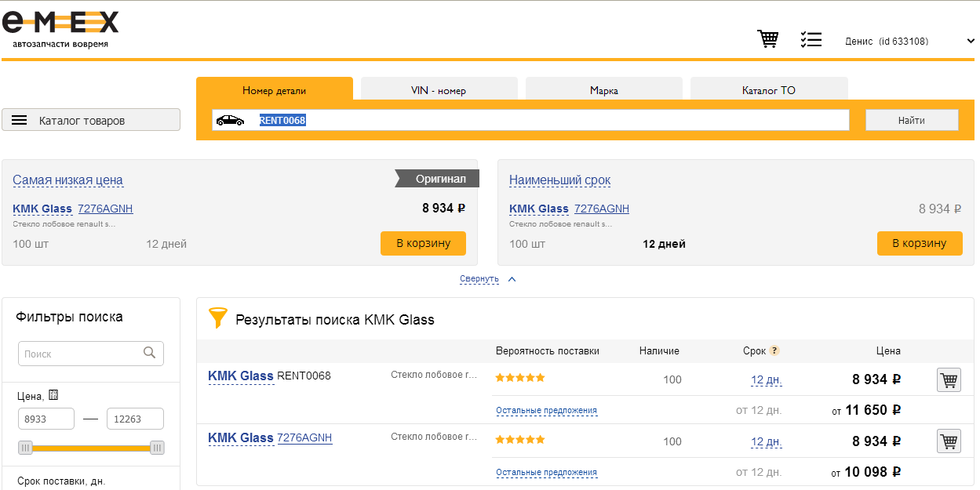Click the Цена column header
Image resolution: width=980 pixels, height=490 pixels.
pyautogui.click(x=888, y=350)
